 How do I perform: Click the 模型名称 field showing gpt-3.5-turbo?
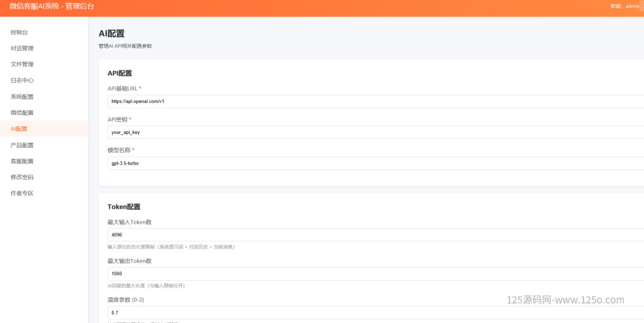point(375,163)
